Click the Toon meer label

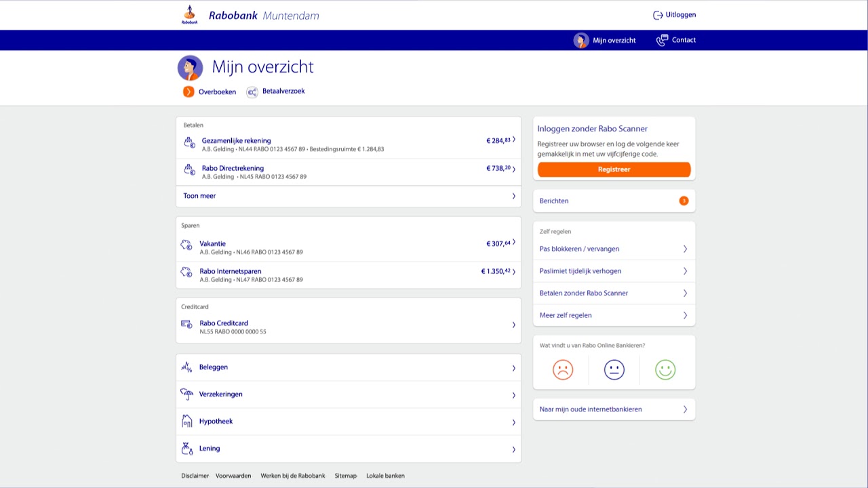(199, 196)
